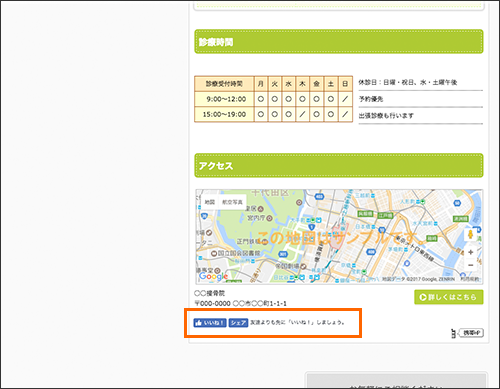Click the 9:00〜12:00 time row cell
Image resolution: width=500 pixels, height=389 pixels.
pyautogui.click(x=225, y=99)
